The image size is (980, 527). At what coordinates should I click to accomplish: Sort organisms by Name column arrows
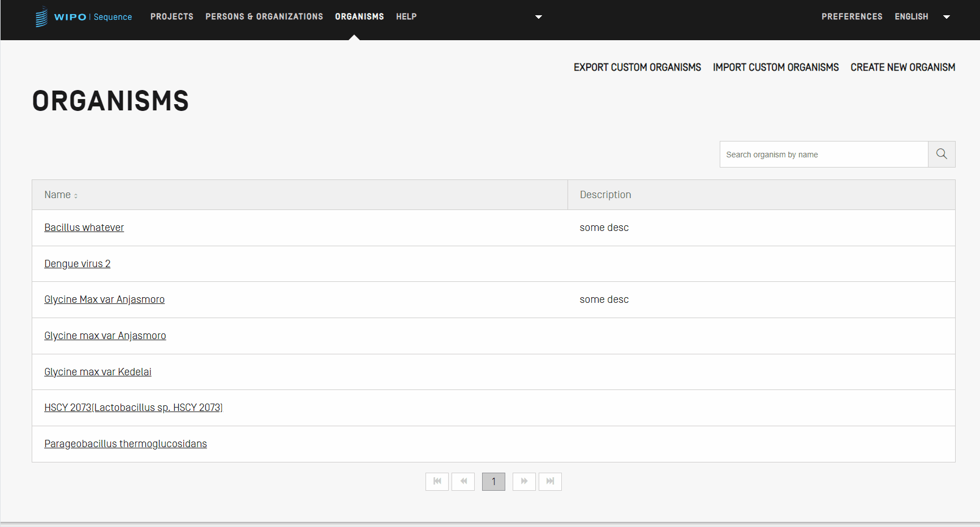76,196
